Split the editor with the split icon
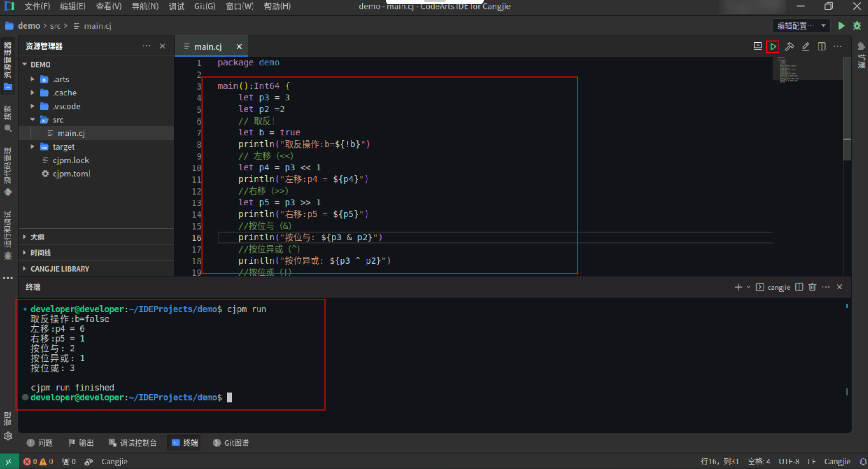Viewport: 868px width, 469px height. 822,46
